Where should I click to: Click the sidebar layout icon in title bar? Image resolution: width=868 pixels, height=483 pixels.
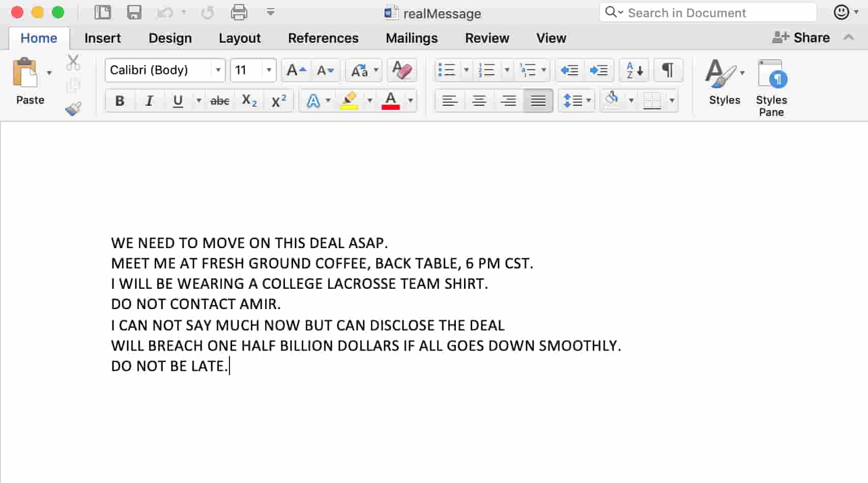click(103, 12)
